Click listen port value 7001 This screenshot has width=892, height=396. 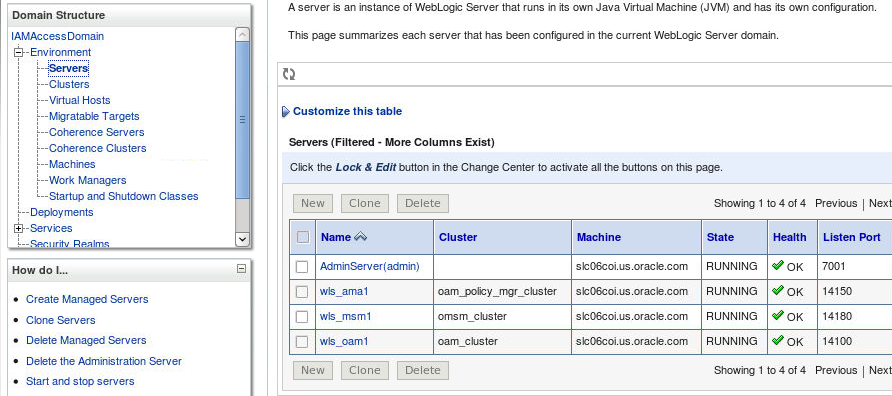pos(834,266)
